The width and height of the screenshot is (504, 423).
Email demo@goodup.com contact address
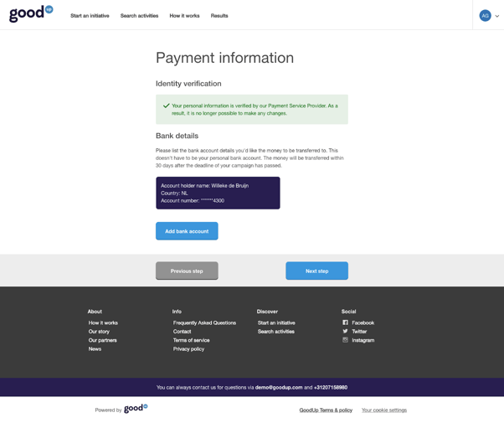(x=279, y=387)
